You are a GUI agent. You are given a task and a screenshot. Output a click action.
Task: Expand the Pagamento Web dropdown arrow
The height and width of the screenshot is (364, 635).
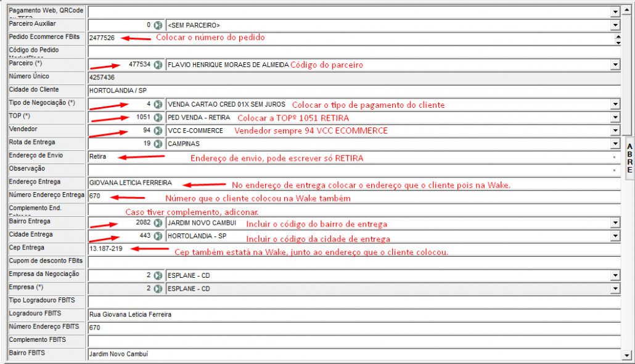(615, 12)
